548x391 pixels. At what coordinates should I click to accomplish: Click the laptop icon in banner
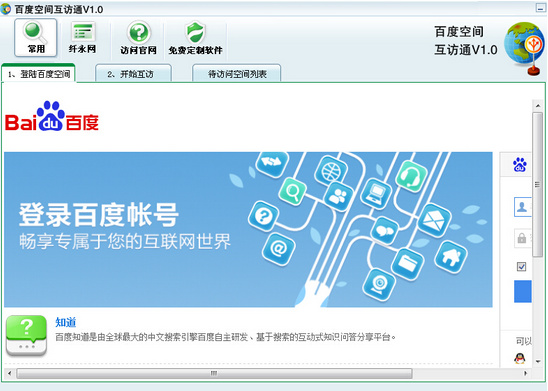point(376,194)
